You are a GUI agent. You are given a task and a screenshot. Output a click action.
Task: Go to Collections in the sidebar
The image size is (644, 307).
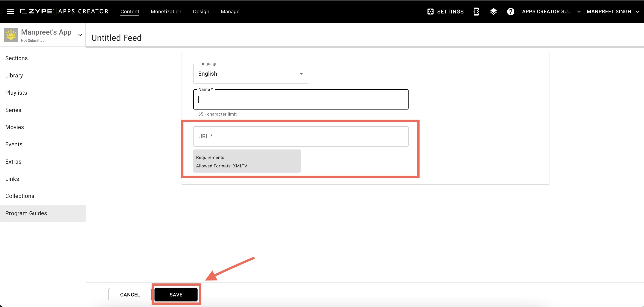click(x=43, y=196)
